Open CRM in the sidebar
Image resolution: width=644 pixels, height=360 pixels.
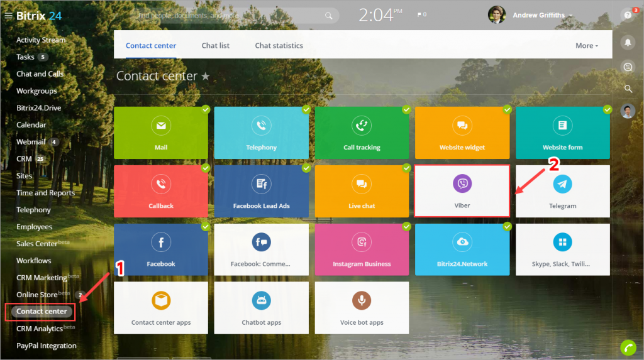[x=24, y=159]
